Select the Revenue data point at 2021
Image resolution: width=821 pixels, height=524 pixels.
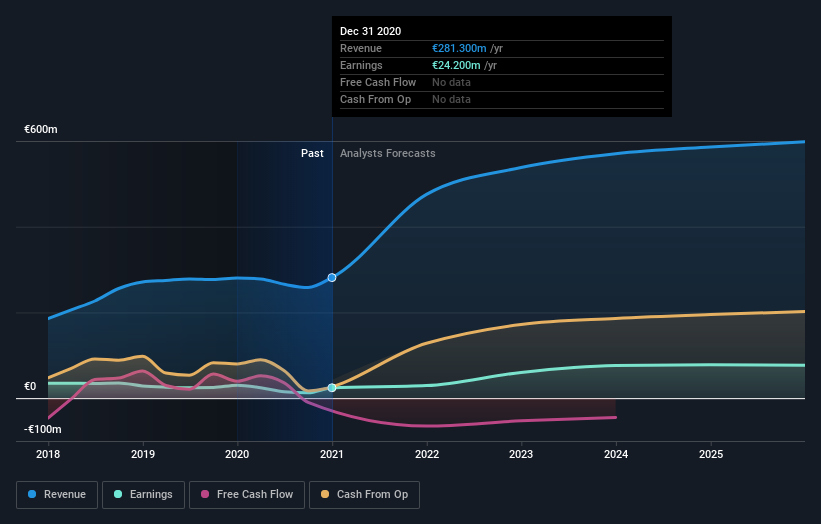click(332, 277)
